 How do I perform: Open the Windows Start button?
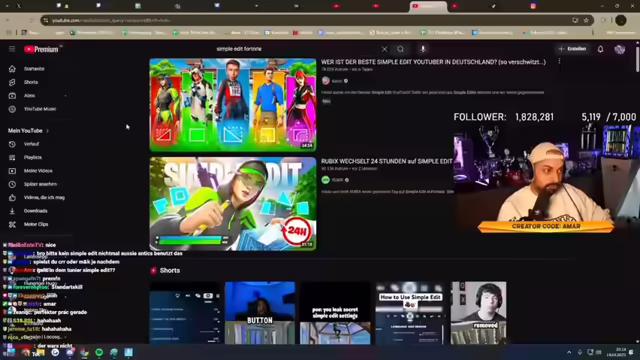[x=11, y=353]
